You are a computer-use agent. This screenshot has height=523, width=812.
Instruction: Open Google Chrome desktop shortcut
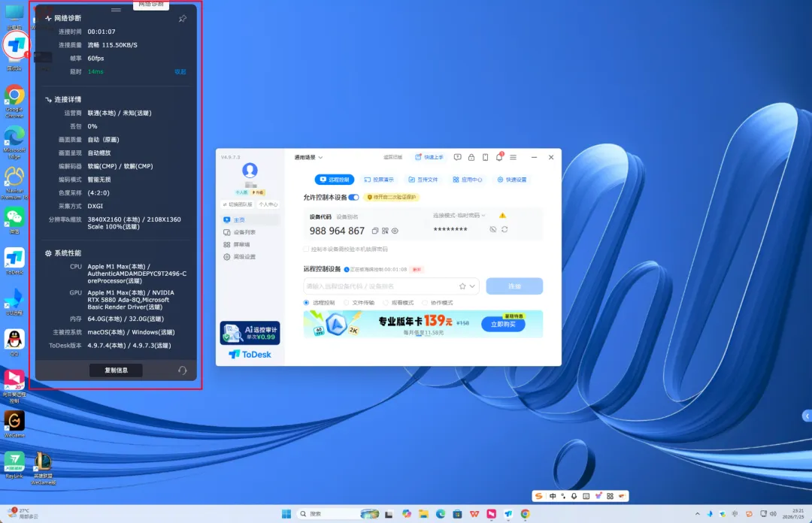click(x=14, y=101)
